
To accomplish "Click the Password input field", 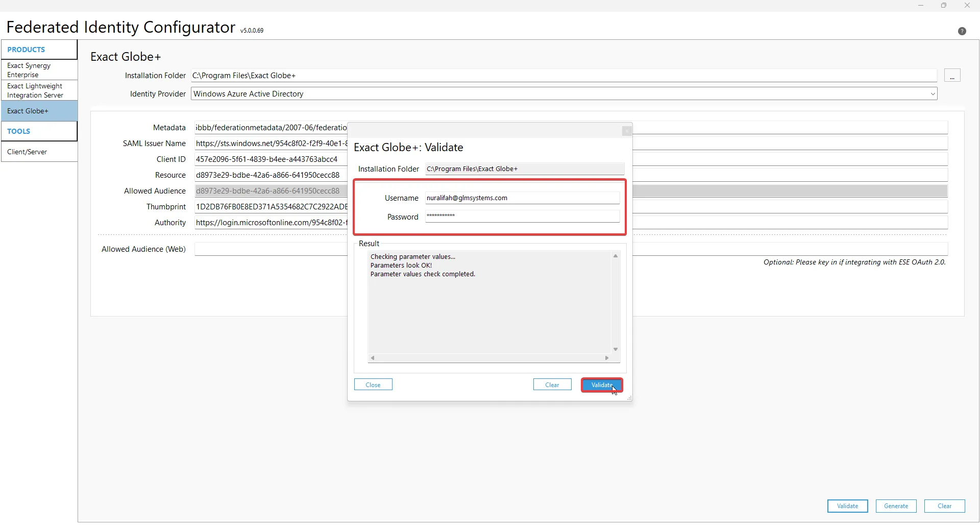I will point(522,217).
